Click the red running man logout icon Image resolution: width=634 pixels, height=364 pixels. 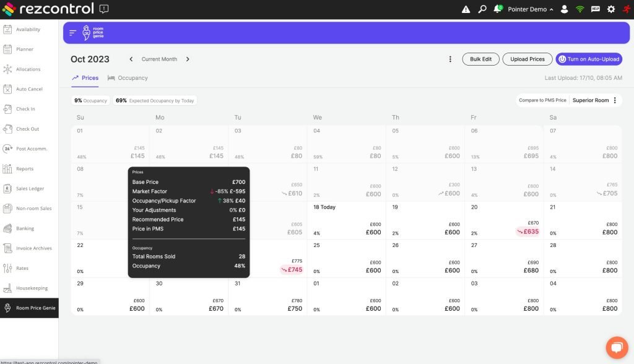pyautogui.click(x=626, y=9)
